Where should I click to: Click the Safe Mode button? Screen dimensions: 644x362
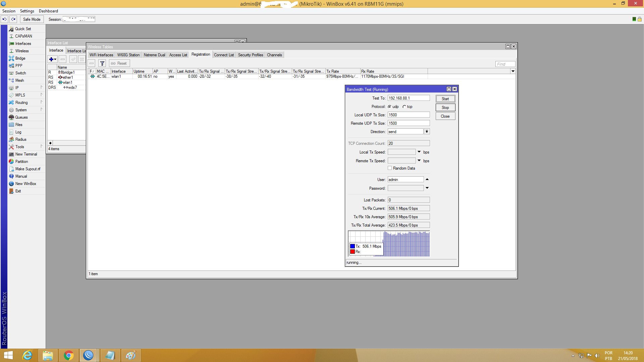32,19
